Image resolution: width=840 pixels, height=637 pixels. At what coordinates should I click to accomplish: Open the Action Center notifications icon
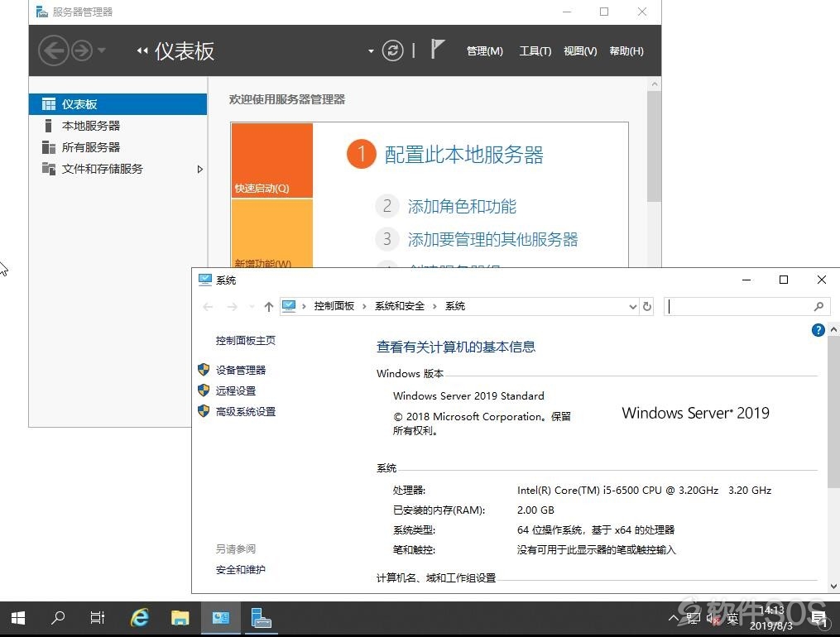818,619
